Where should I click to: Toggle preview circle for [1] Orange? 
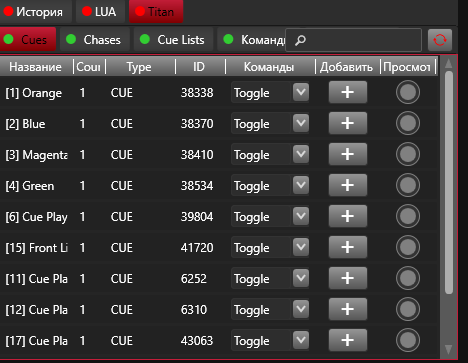click(x=408, y=92)
